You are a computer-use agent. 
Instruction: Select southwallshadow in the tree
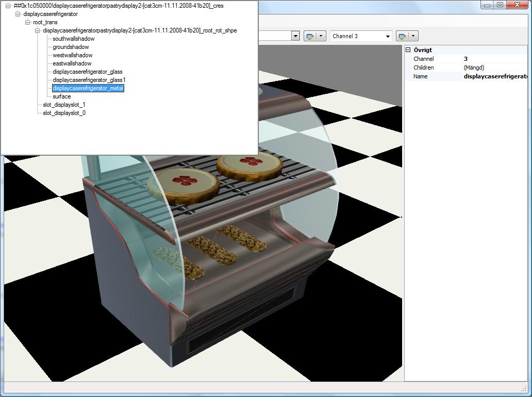[x=73, y=39]
